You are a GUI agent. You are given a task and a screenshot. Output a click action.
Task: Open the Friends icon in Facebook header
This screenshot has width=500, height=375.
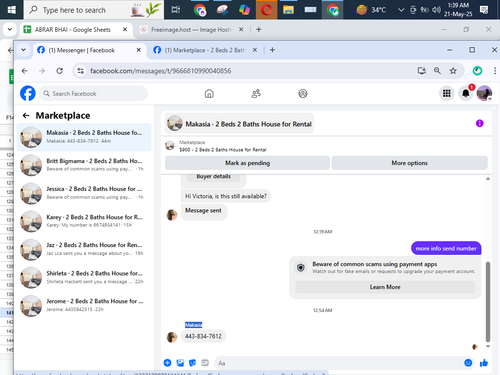coord(256,94)
